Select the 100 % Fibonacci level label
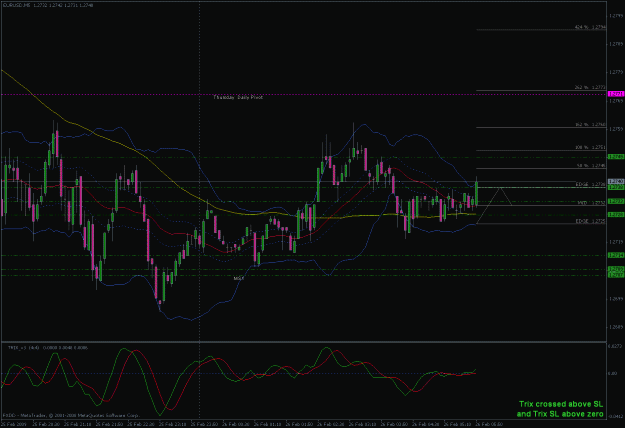The height and width of the screenshot is (428, 625). 590,147
